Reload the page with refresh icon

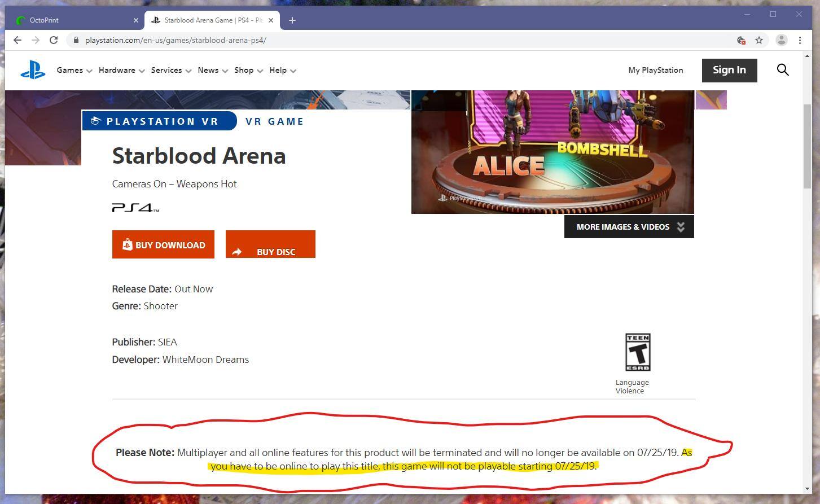pos(54,40)
